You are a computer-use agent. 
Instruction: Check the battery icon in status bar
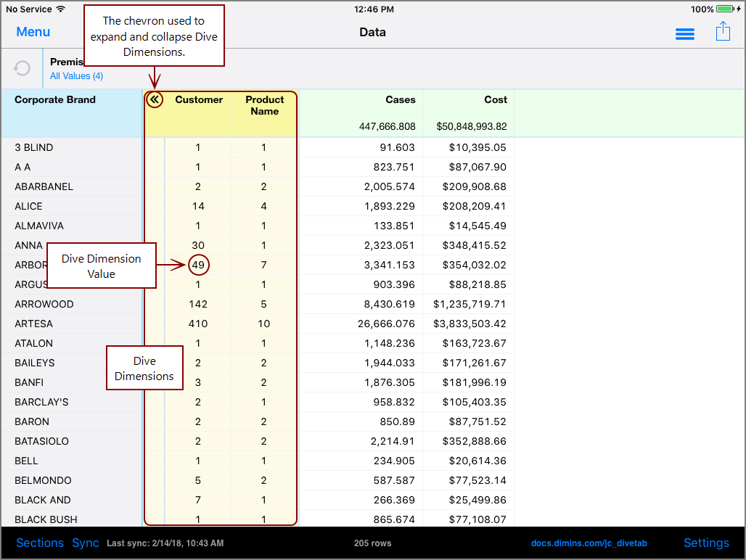725,9
